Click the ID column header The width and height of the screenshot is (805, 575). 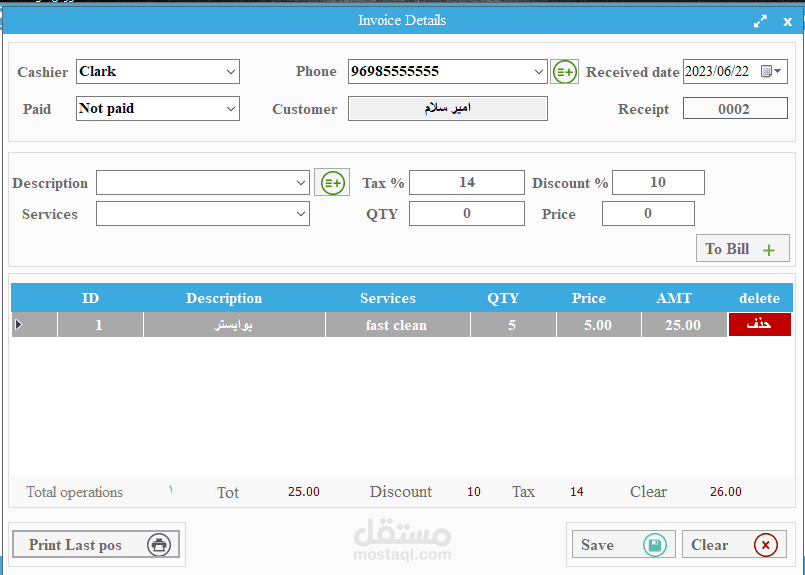[90, 298]
